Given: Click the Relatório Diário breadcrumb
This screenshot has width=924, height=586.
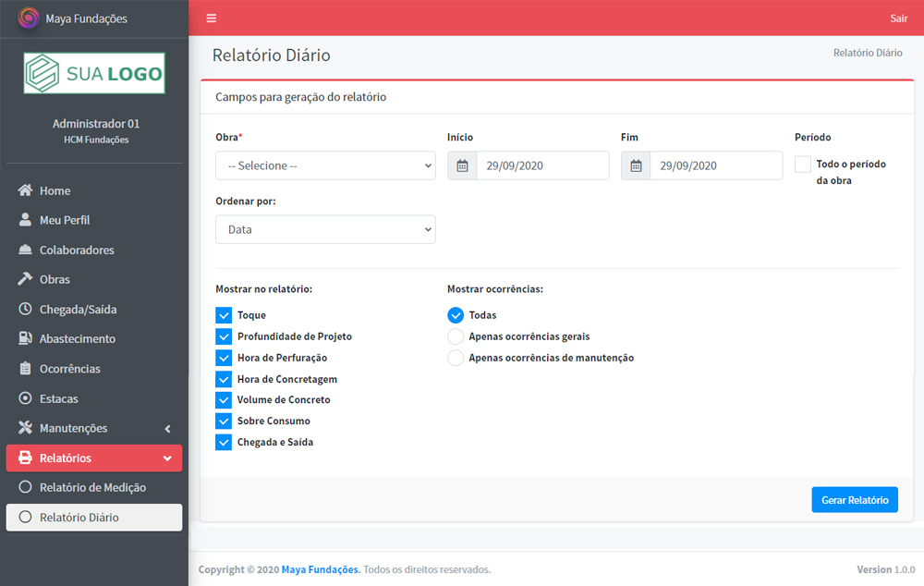Looking at the screenshot, I should click(x=868, y=53).
